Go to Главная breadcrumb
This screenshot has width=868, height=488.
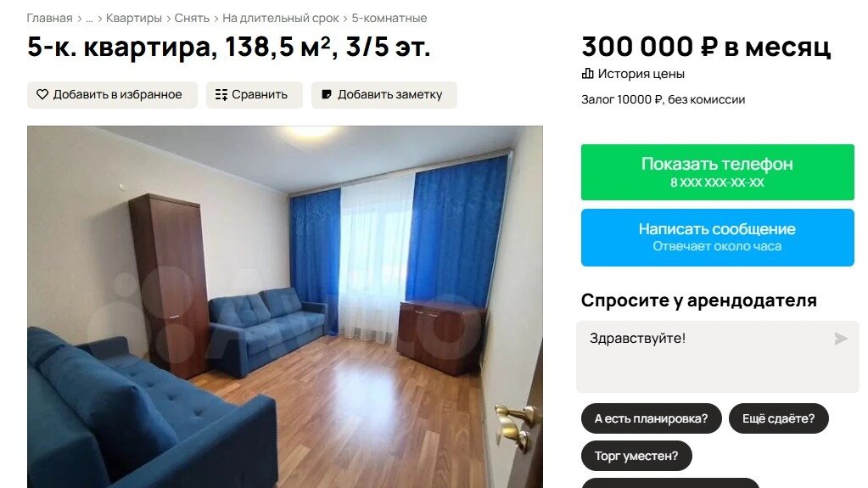pyautogui.click(x=49, y=19)
